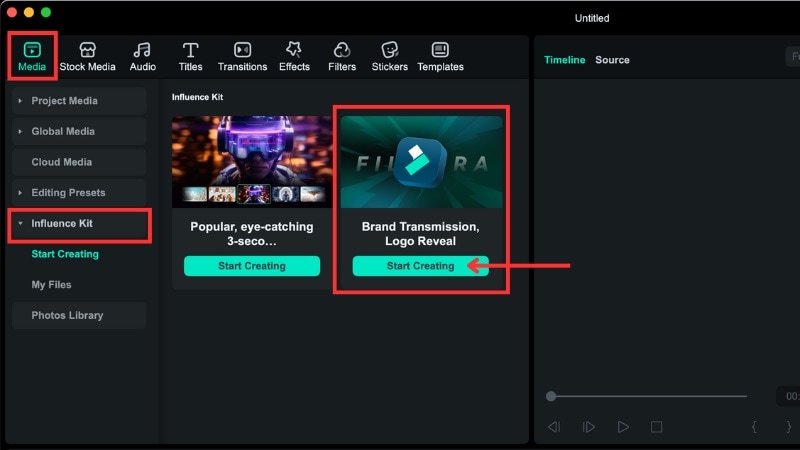The width and height of the screenshot is (800, 450).
Task: Select Start Creating in the sidebar
Action: tap(65, 254)
